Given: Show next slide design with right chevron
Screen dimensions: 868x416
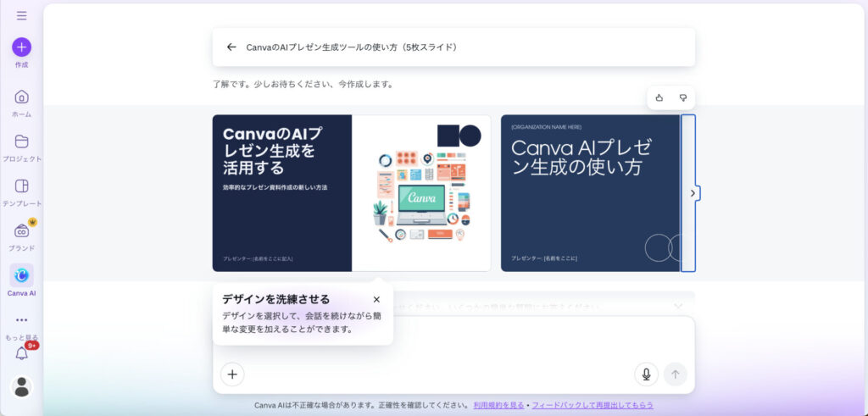Looking at the screenshot, I should (x=693, y=193).
